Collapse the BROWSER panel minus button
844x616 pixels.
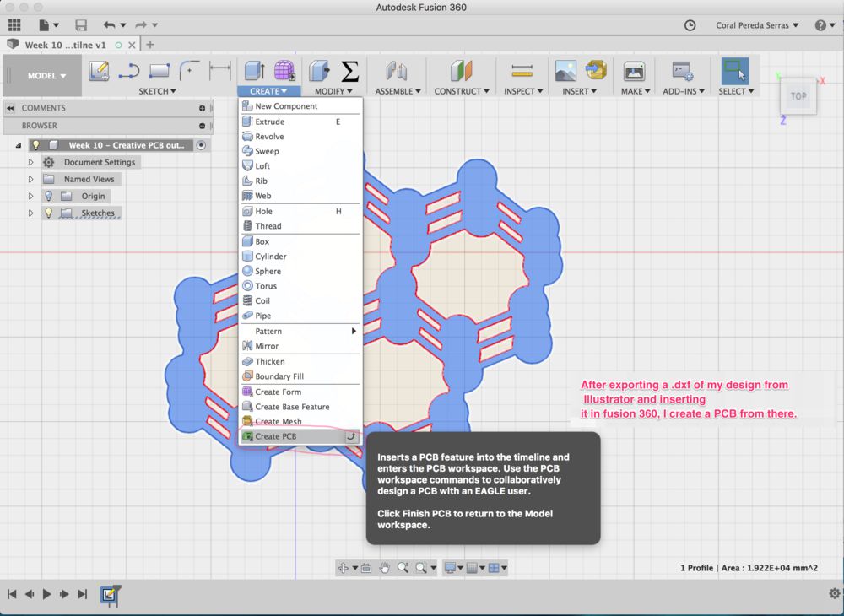(202, 126)
